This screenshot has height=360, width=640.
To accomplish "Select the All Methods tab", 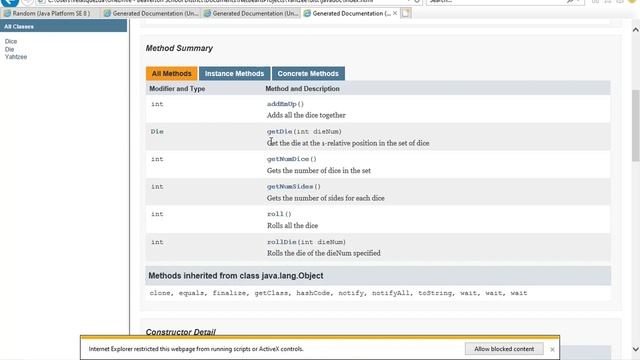I will (x=171, y=73).
